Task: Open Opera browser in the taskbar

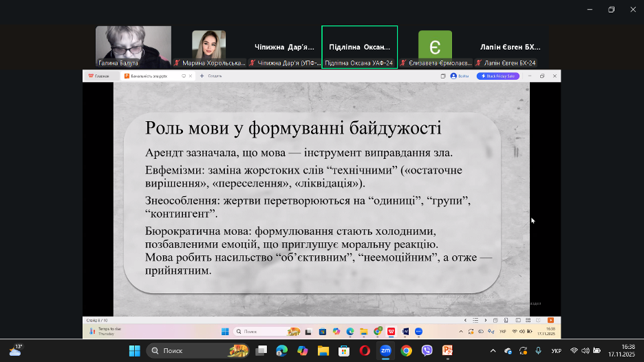Action: (365, 350)
